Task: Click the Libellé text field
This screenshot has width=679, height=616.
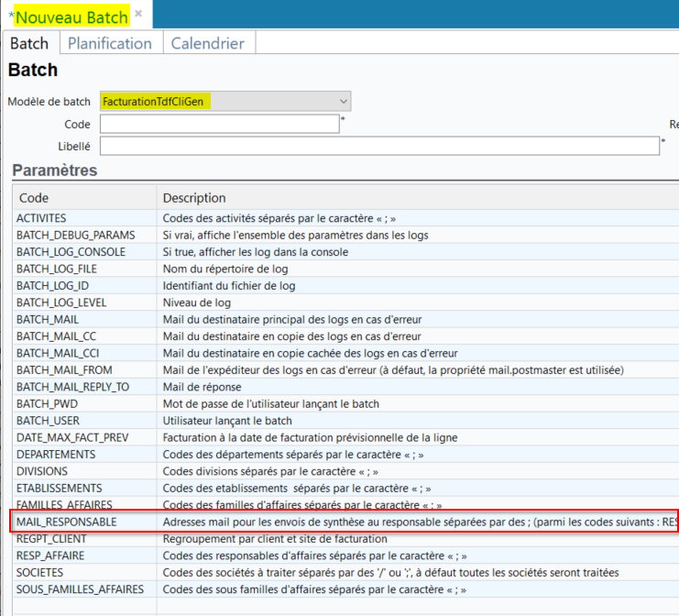Action: 378,146
